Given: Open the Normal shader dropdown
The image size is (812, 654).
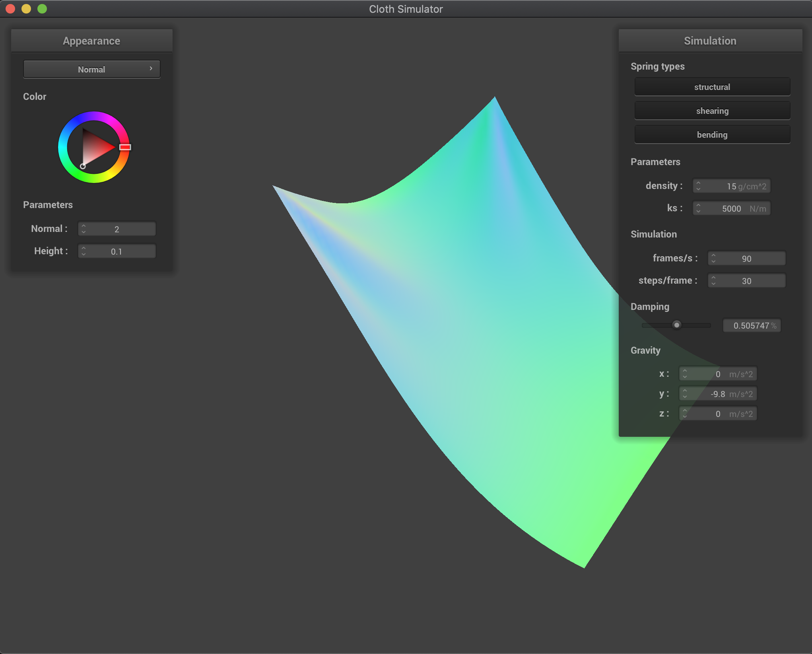Looking at the screenshot, I should click(92, 69).
